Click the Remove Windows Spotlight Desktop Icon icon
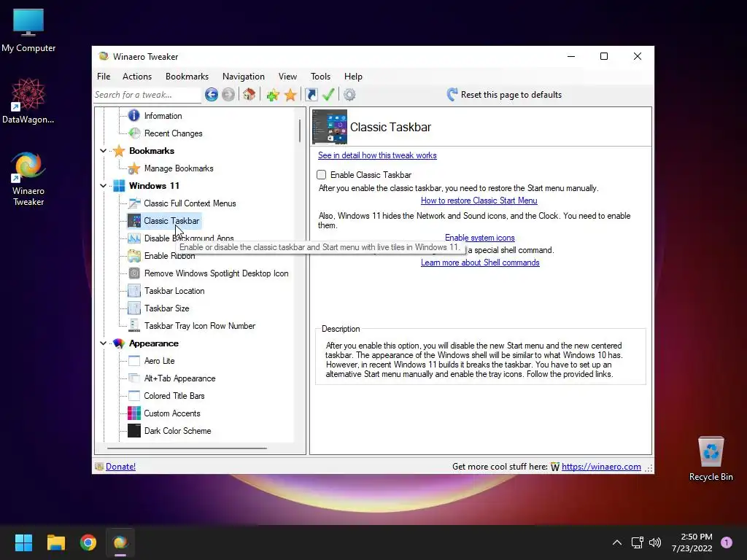The height and width of the screenshot is (560, 747). (x=134, y=273)
